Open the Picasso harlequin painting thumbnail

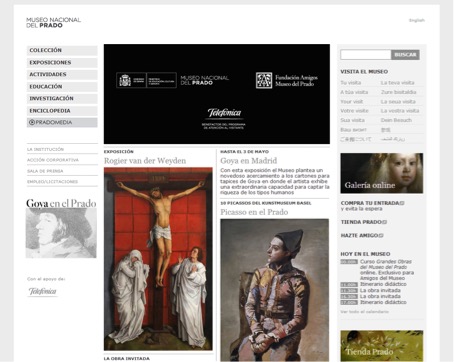point(275,290)
